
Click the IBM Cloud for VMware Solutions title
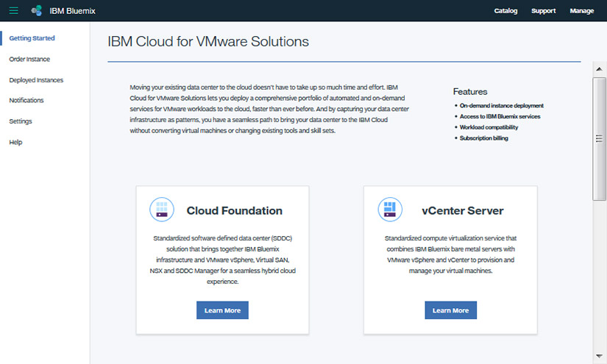(x=208, y=41)
